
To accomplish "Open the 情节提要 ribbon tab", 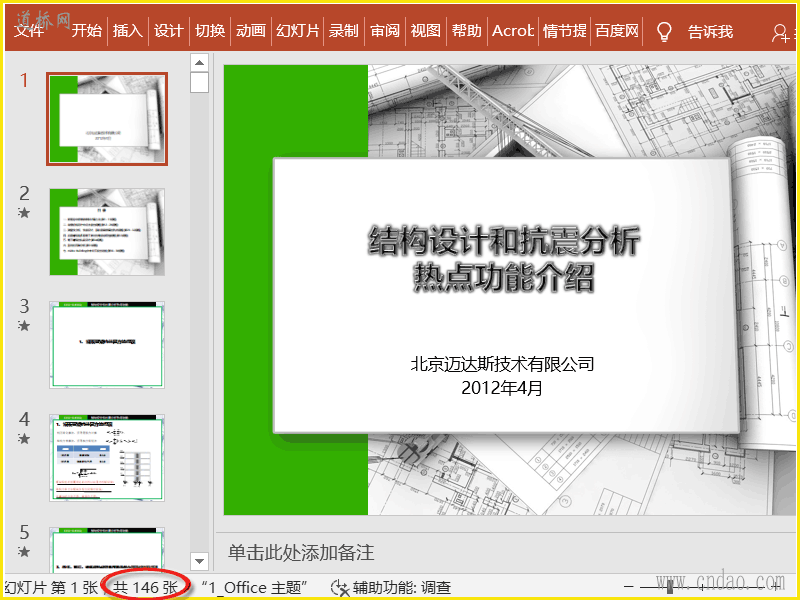I will 564,31.
